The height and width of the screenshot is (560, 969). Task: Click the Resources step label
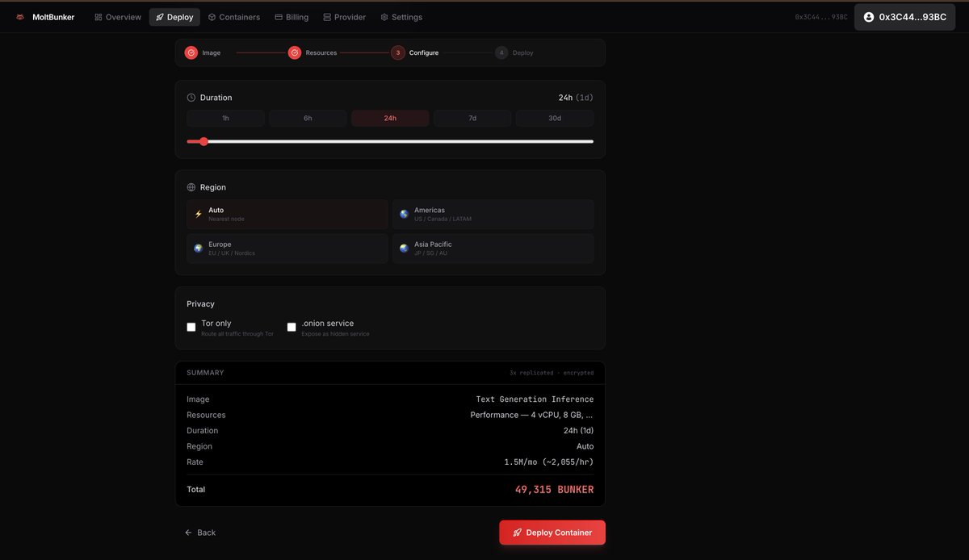click(x=321, y=52)
